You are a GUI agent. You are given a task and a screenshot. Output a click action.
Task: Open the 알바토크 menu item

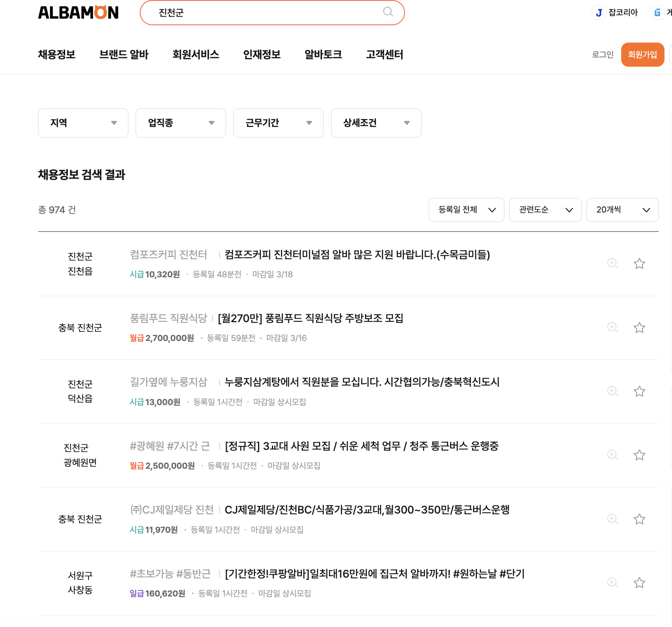tap(323, 55)
